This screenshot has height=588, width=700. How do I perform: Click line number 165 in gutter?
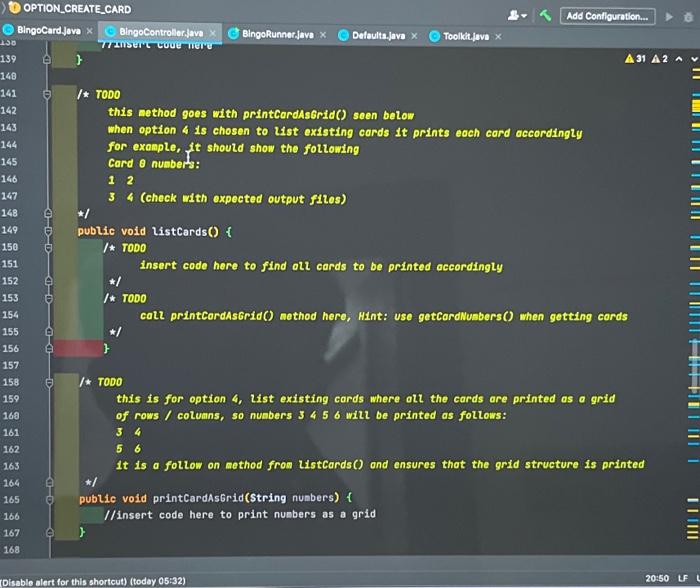click(11, 500)
